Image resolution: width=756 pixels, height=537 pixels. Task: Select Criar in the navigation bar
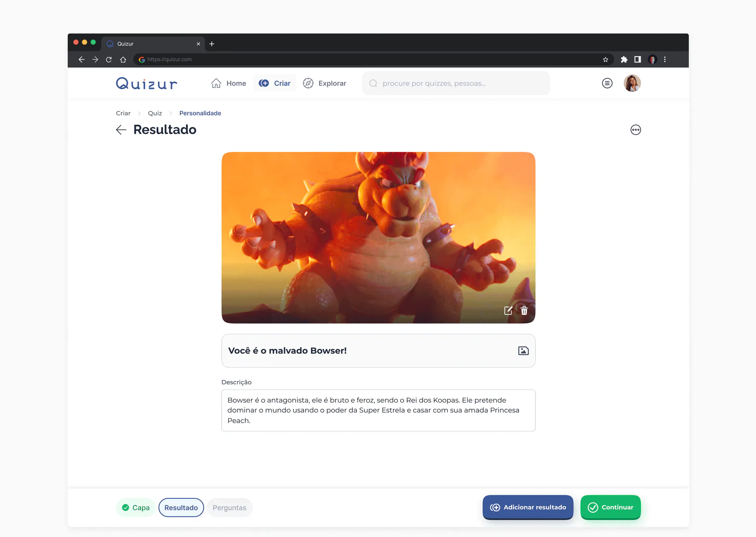tap(274, 83)
